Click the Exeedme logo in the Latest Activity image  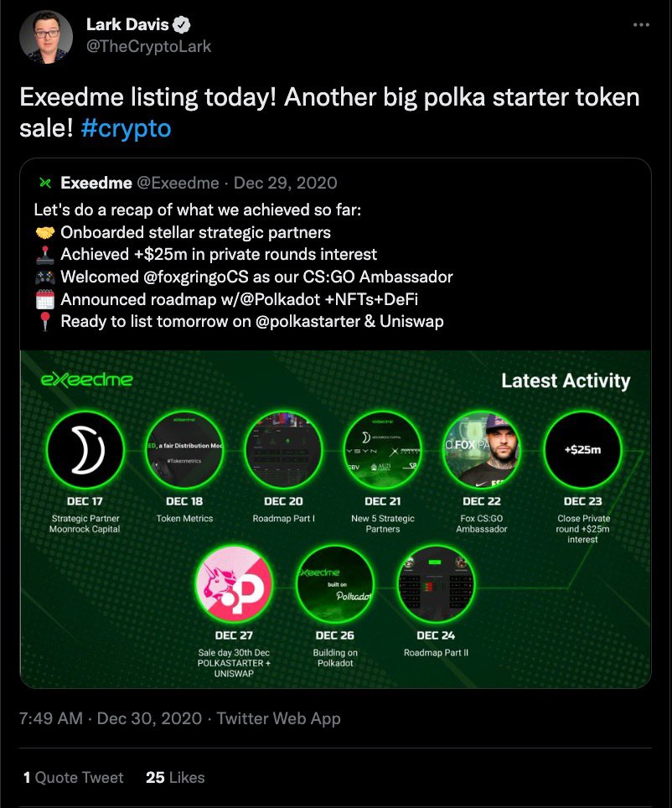pos(86,381)
